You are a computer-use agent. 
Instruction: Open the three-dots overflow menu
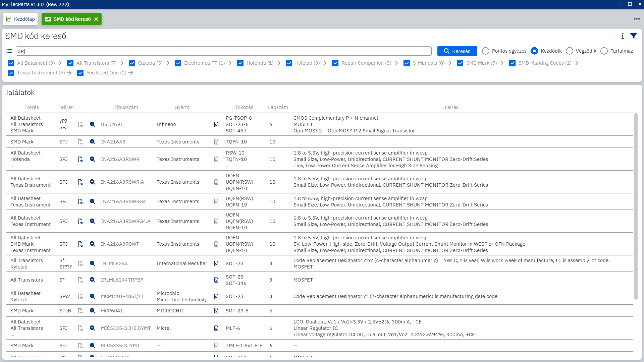coord(637,19)
